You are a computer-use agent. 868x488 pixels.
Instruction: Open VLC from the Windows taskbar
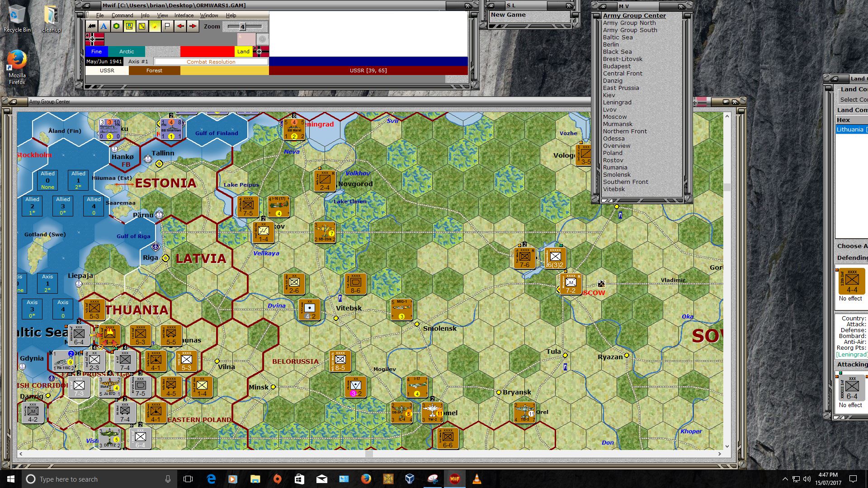[476, 479]
